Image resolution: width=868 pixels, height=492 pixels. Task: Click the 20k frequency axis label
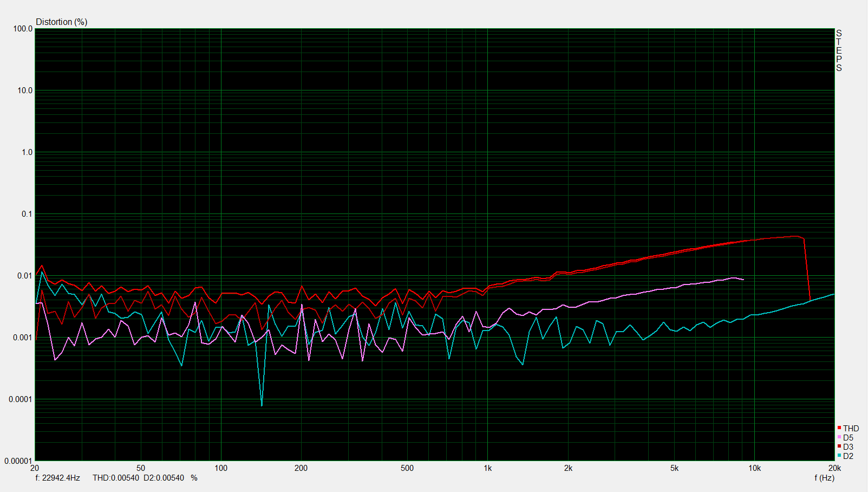click(834, 468)
